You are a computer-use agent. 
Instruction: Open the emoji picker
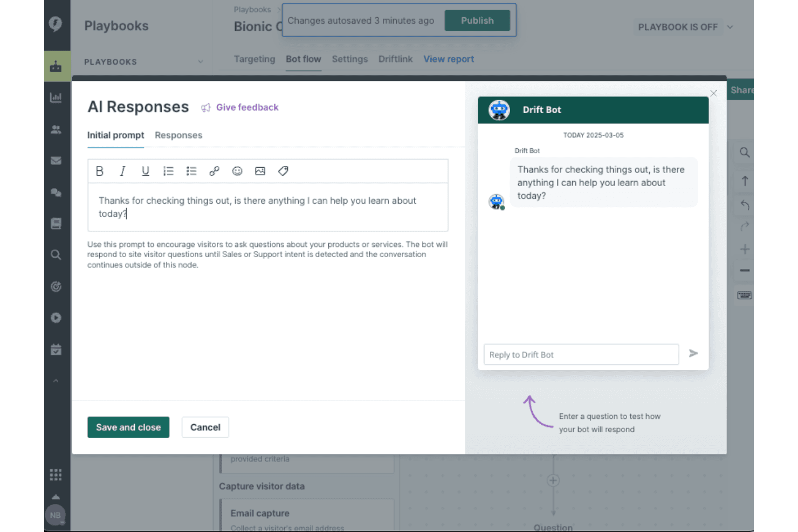click(x=237, y=171)
